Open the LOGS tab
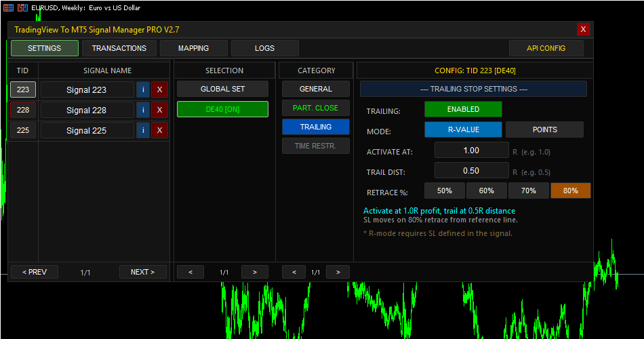Viewport: 644px width, 339px height. click(264, 48)
